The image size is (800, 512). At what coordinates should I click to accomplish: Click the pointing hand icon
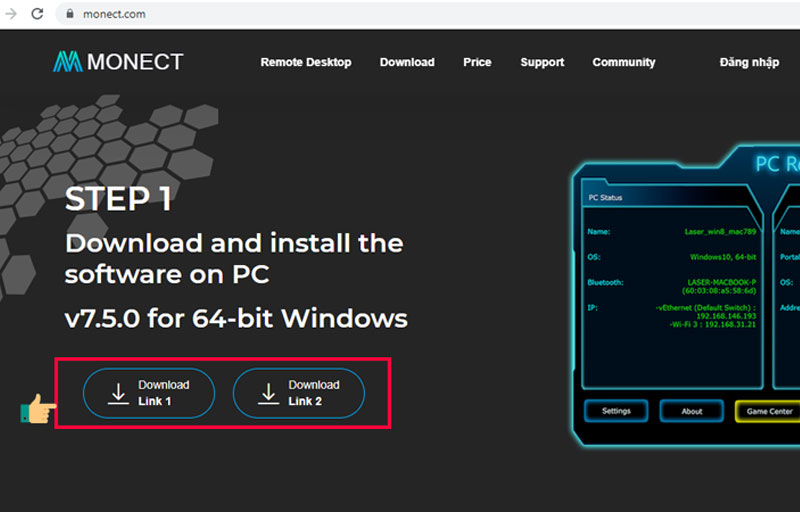point(37,409)
